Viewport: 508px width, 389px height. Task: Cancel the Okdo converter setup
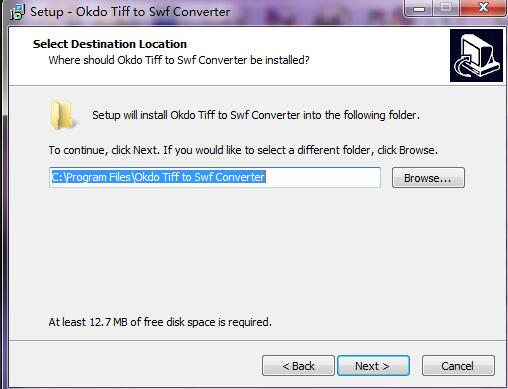pyautogui.click(x=458, y=366)
